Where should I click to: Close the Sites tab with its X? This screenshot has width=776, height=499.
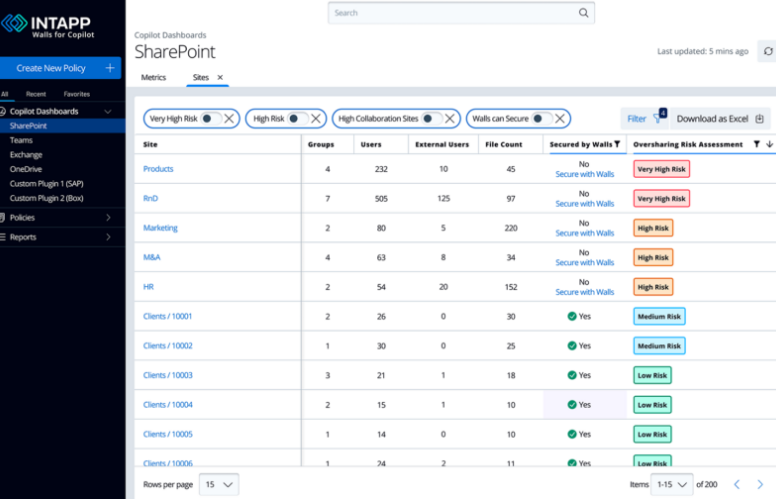click(220, 77)
